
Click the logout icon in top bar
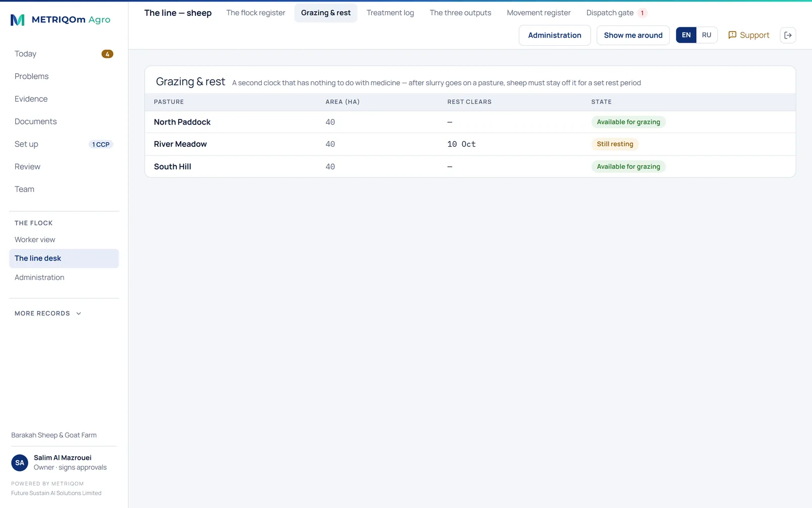pos(788,35)
